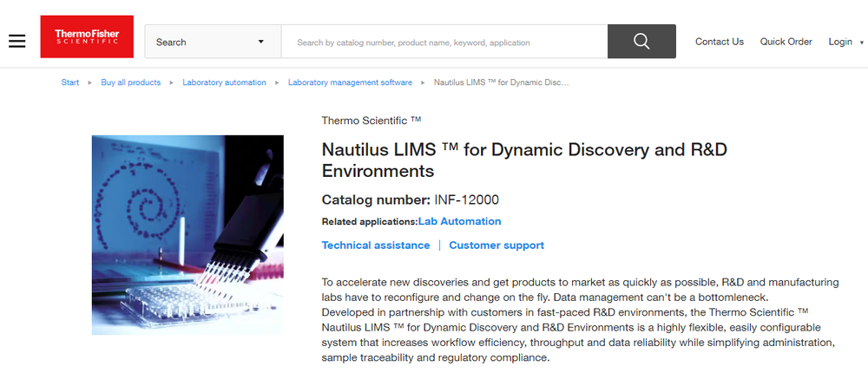
Task: Click the Nautilus LIMS product title
Action: tap(523, 160)
